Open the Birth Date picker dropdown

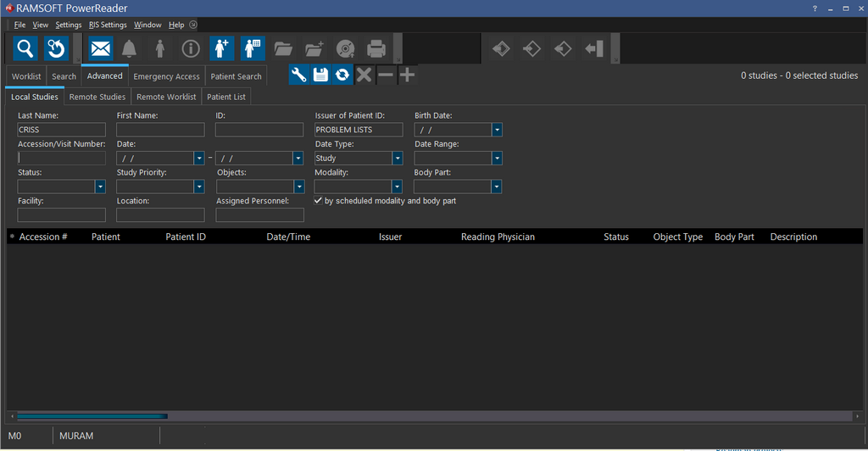pos(497,130)
